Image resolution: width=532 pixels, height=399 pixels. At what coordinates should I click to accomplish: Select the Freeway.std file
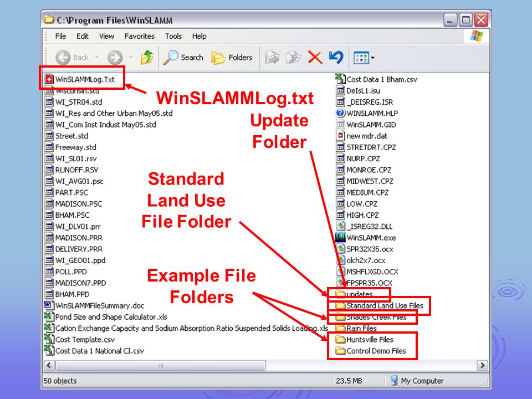click(x=71, y=147)
